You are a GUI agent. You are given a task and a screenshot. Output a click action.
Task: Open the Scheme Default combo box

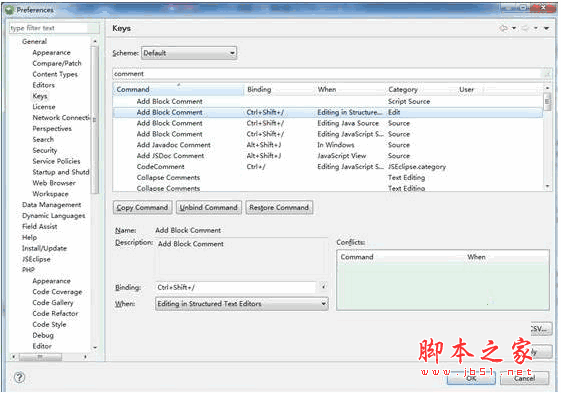(189, 53)
